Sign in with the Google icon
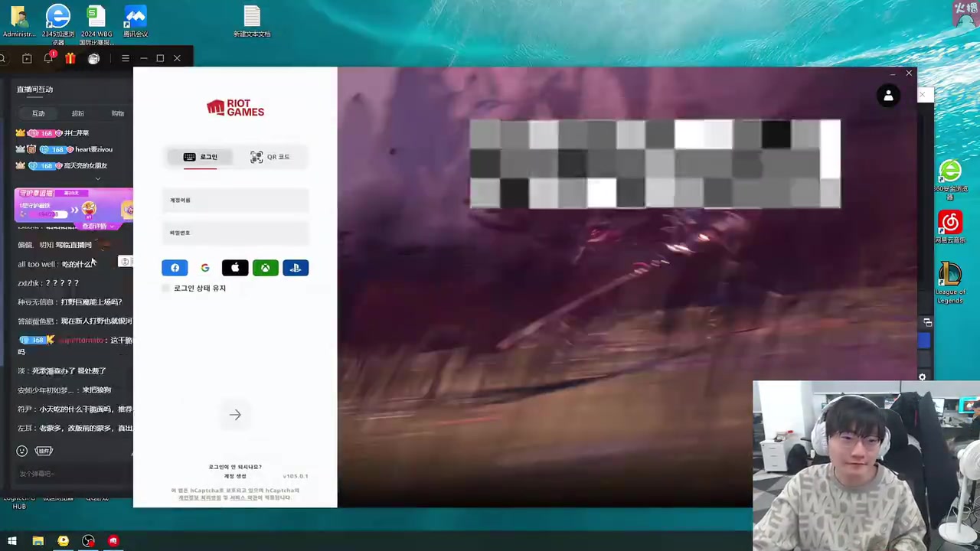 tap(205, 268)
